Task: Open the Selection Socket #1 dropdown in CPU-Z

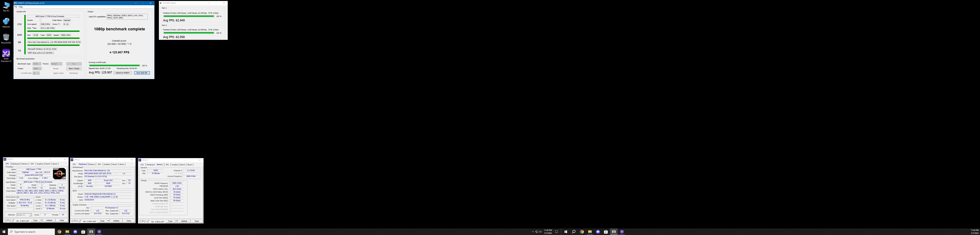Action: (x=24, y=215)
